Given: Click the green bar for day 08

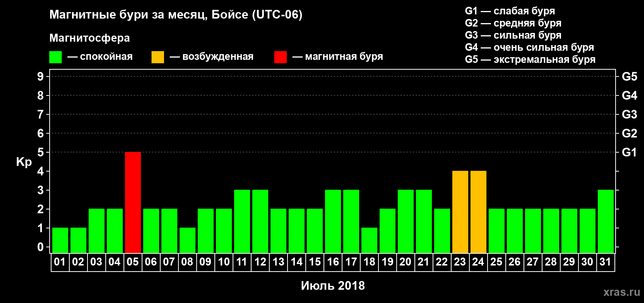Looking at the screenshot, I should 188,240.
